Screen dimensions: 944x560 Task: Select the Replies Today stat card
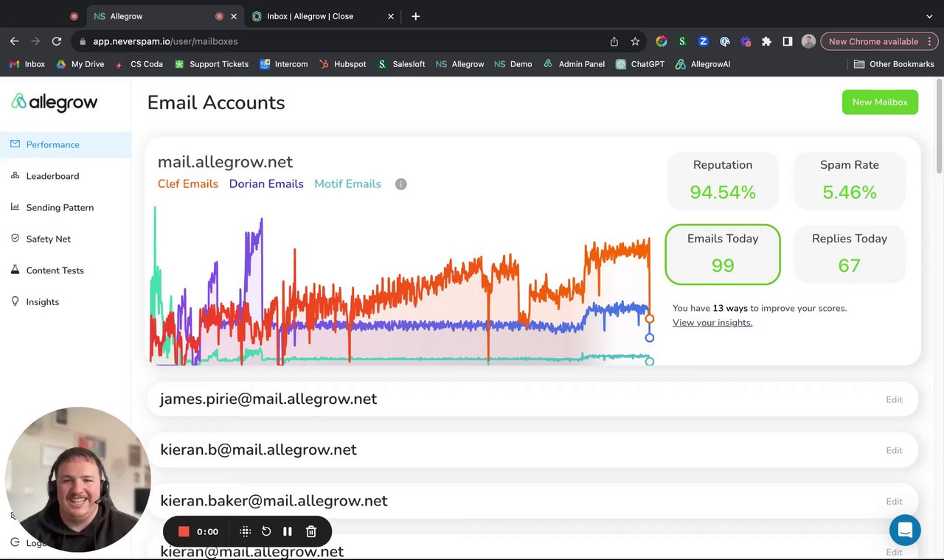850,254
